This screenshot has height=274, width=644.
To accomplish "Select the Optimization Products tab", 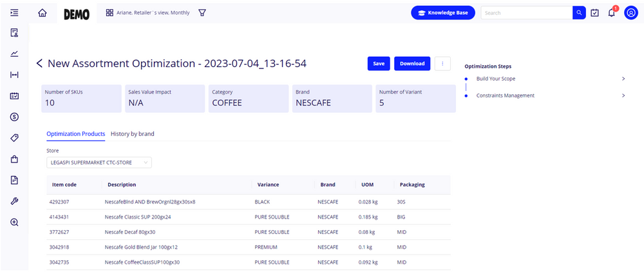I will pos(75,134).
